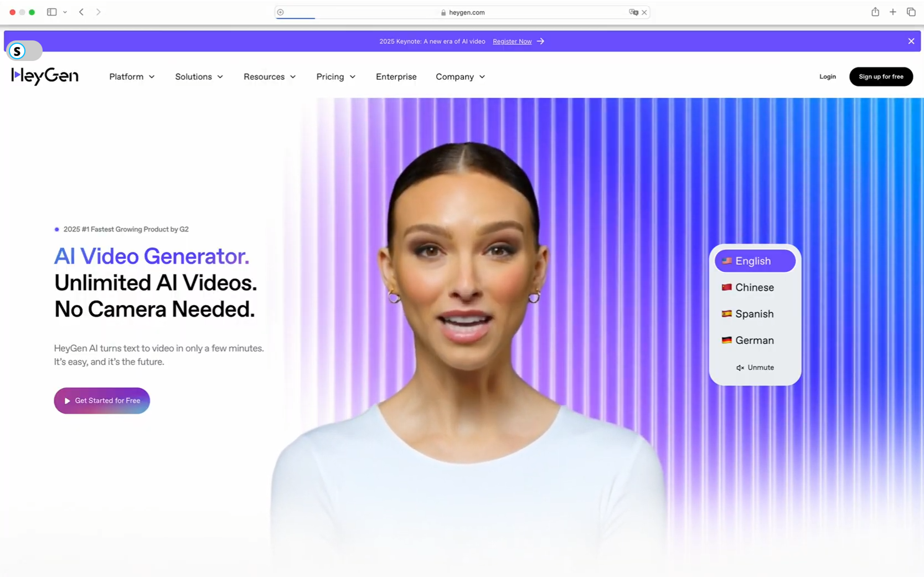Go back with the browser back arrow
924x577 pixels.
81,12
